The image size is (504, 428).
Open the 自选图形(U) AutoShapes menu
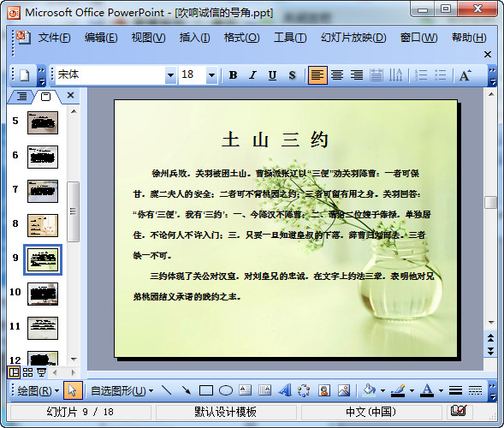122,391
